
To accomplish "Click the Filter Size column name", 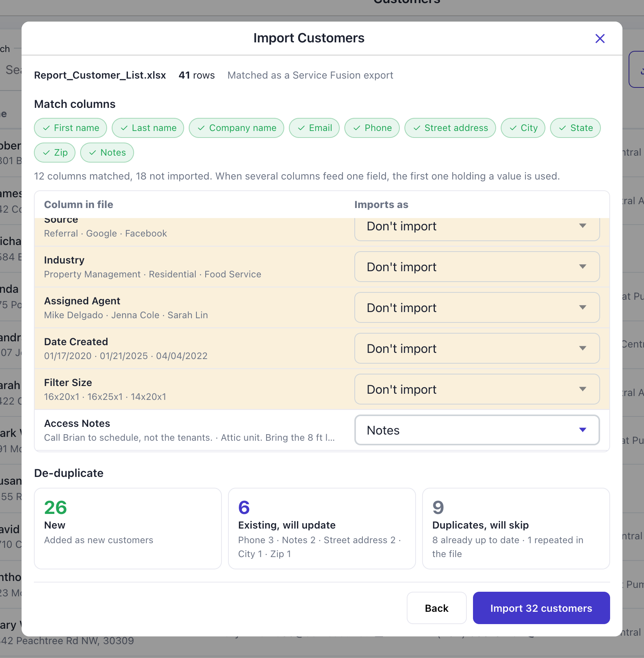I will (68, 383).
